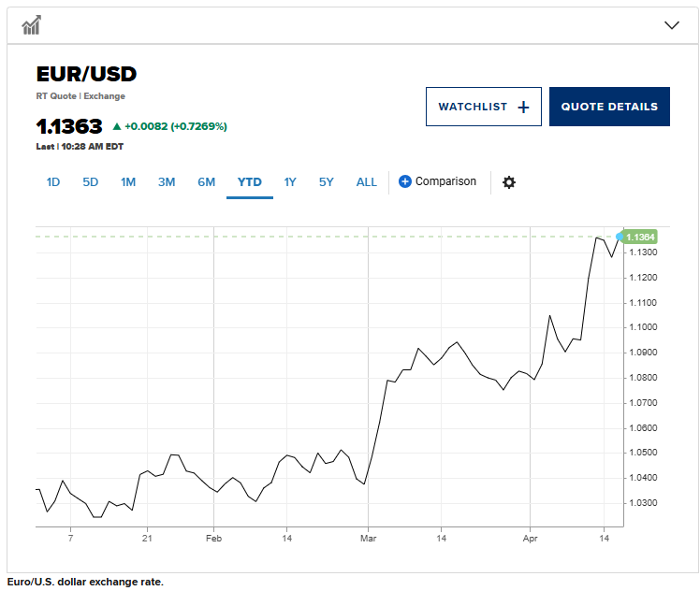This screenshot has height=591, width=700.
Task: Click the blue plus Comparison icon
Action: [405, 181]
